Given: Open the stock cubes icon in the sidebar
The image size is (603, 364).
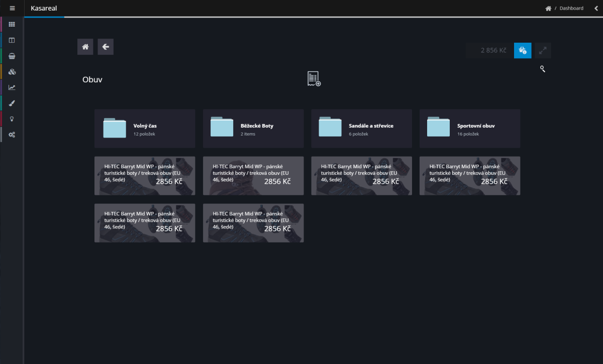Looking at the screenshot, I should 12,71.
